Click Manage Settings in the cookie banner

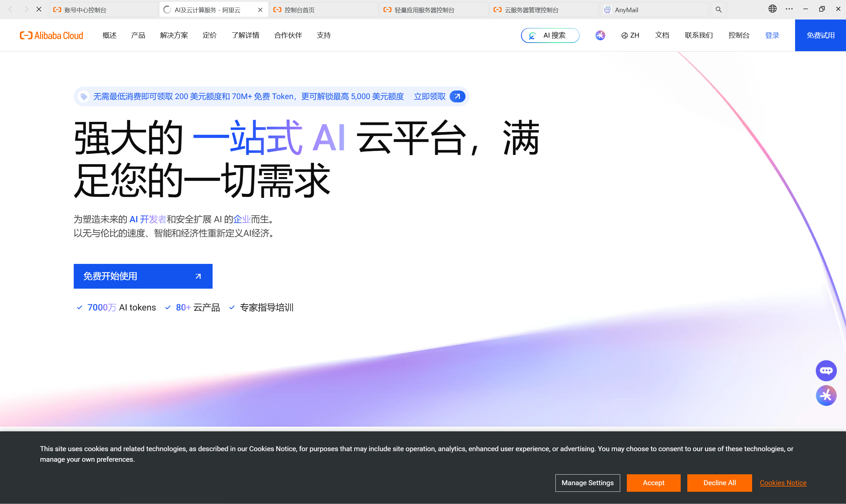tap(587, 483)
